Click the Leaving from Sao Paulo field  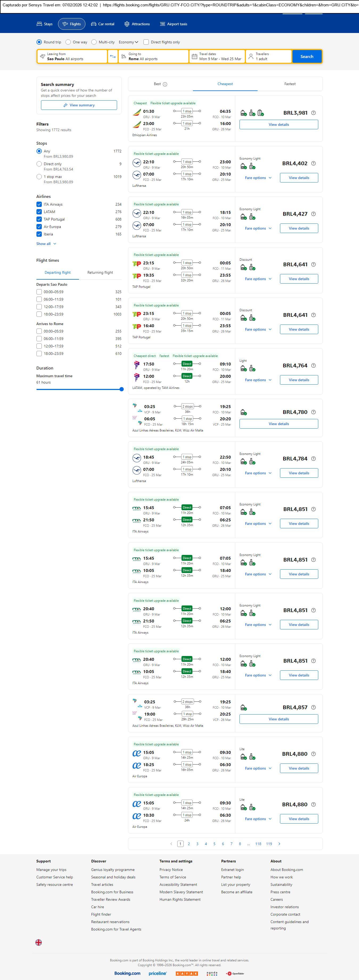pos(72,56)
